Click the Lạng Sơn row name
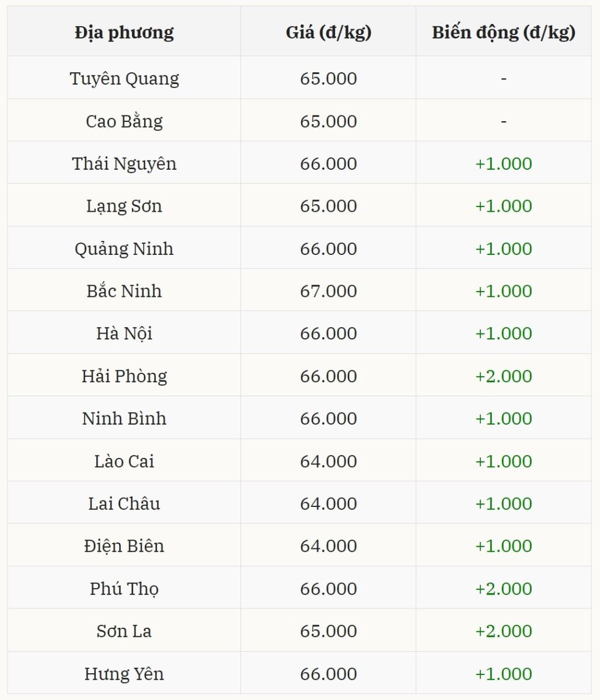Screen dimensions: 600x700 tap(124, 206)
